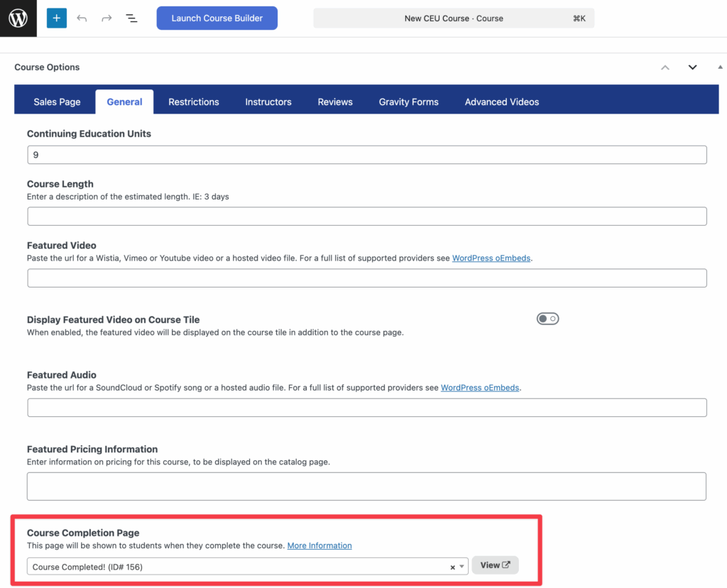This screenshot has height=588, width=727.
Task: Open command palette from title bar
Action: pyautogui.click(x=454, y=18)
